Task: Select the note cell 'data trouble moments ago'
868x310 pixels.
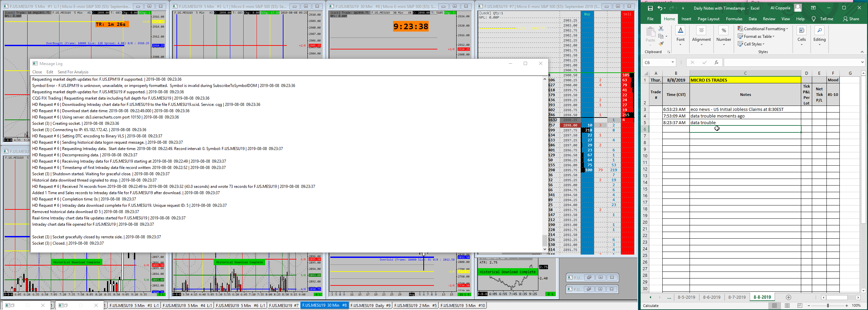Action: click(x=745, y=116)
